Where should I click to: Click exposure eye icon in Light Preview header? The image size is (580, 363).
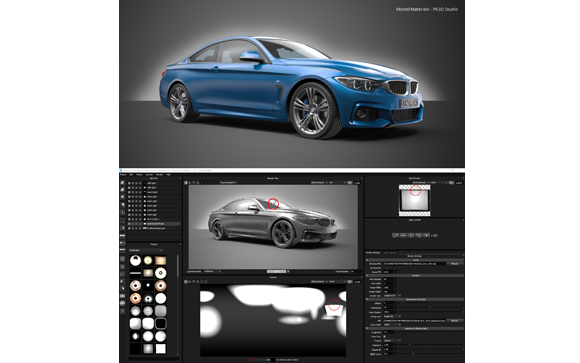pyautogui.click(x=451, y=183)
